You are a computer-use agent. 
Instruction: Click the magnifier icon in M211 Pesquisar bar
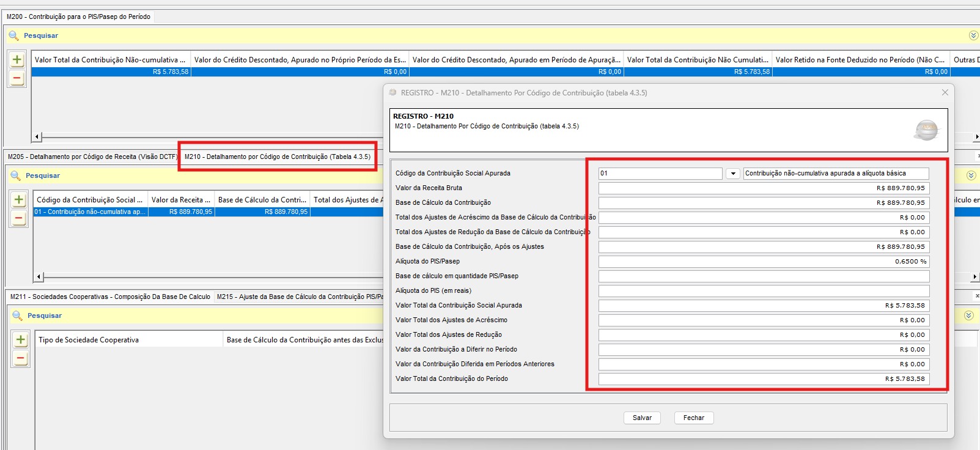(17, 315)
